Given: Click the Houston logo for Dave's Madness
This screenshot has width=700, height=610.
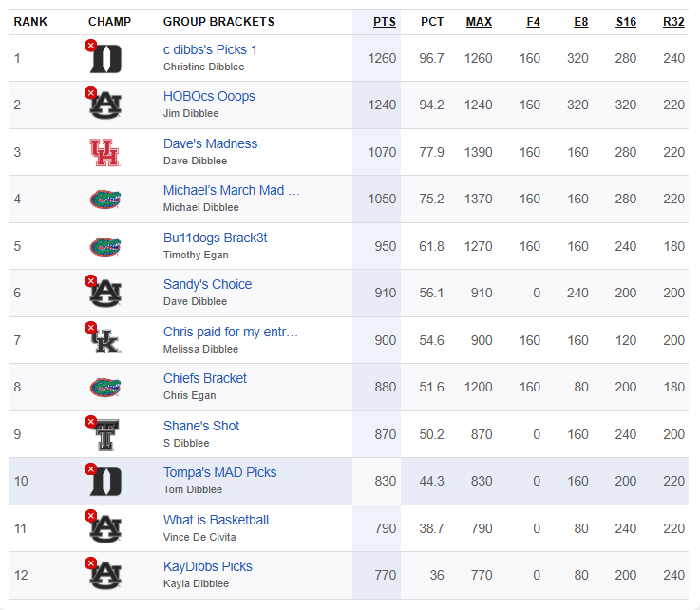Looking at the screenshot, I should pos(104,152).
